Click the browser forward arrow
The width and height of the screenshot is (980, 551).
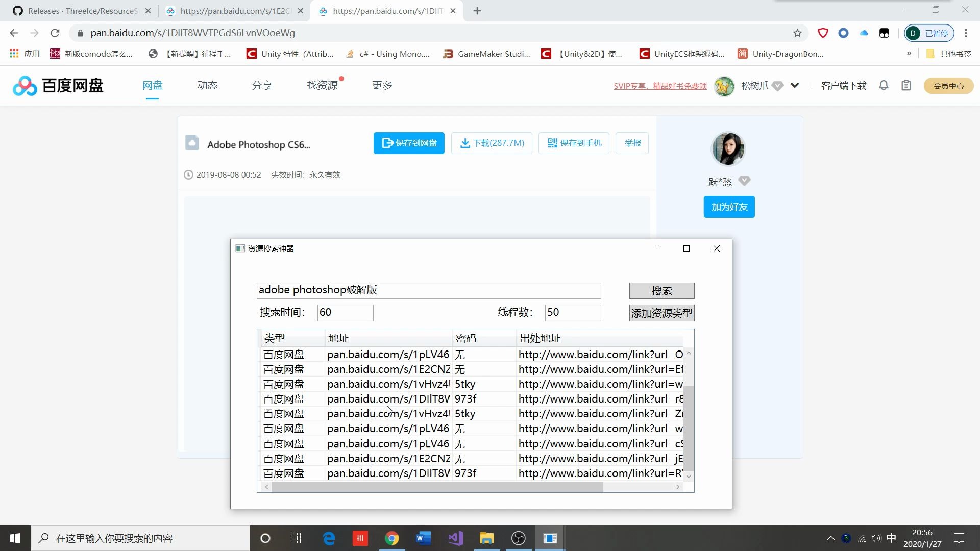click(34, 33)
